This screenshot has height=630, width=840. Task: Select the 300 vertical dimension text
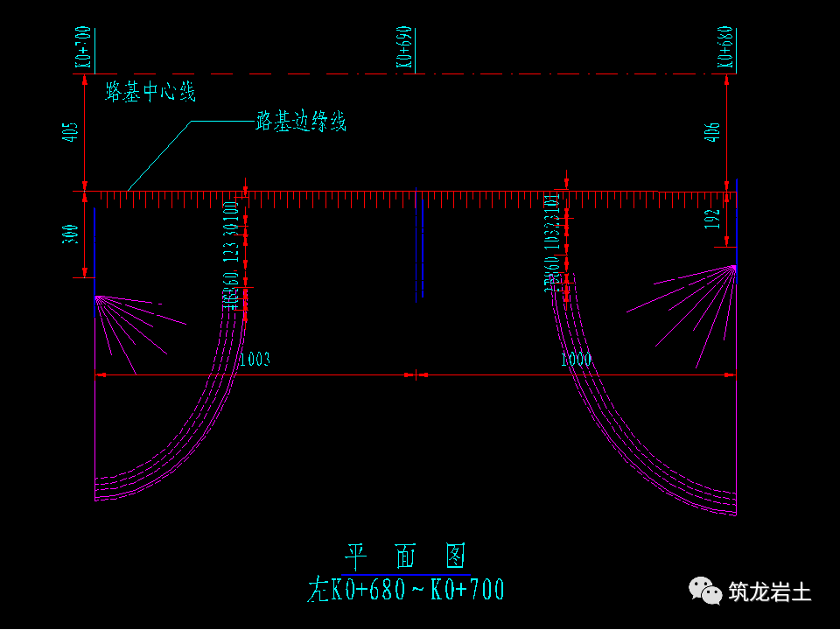pos(70,234)
